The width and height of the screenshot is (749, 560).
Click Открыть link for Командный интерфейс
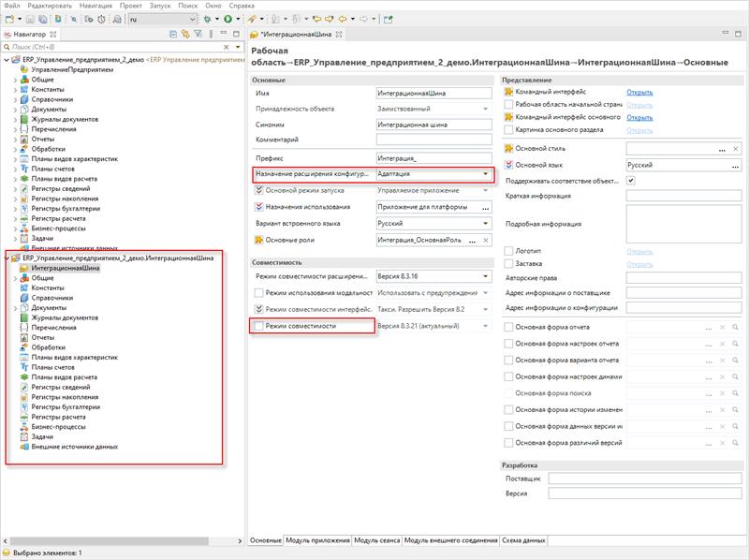[x=639, y=93]
